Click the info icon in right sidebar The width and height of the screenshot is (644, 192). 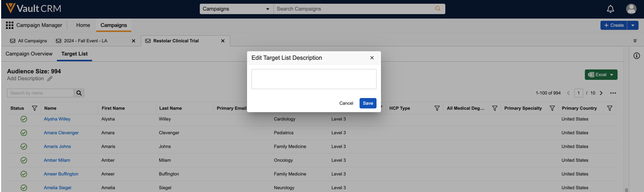click(637, 56)
